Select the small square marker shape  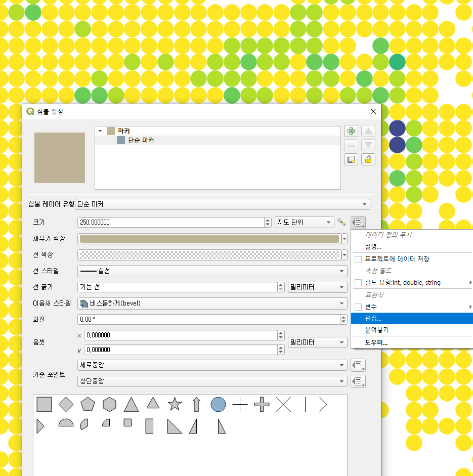(128, 422)
